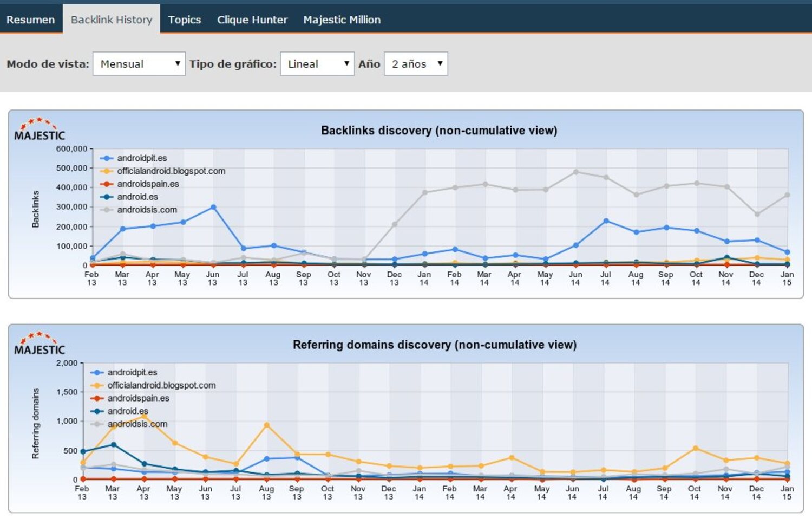Hide androidsis.com line in Backlinks legend
This screenshot has height=518, width=812.
pyautogui.click(x=146, y=210)
